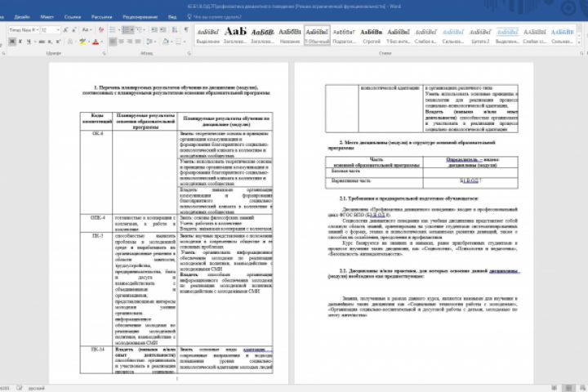This screenshot has width=588, height=392.
Task: Open the Ссылки ribbon tab
Action: 73,17
